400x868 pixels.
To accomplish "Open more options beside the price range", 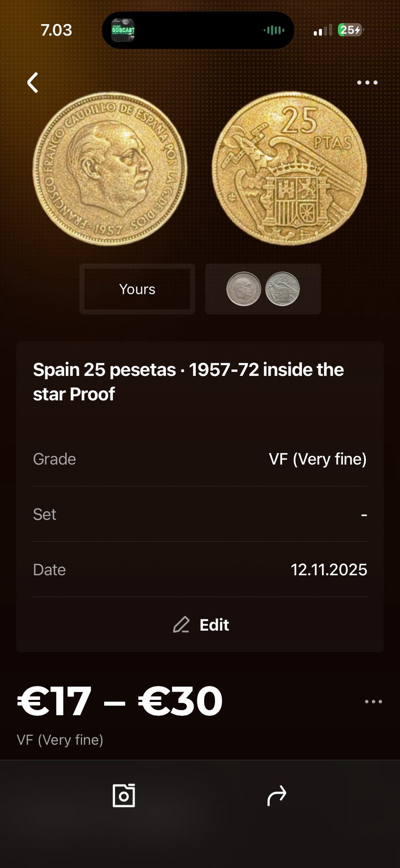I will pyautogui.click(x=373, y=702).
